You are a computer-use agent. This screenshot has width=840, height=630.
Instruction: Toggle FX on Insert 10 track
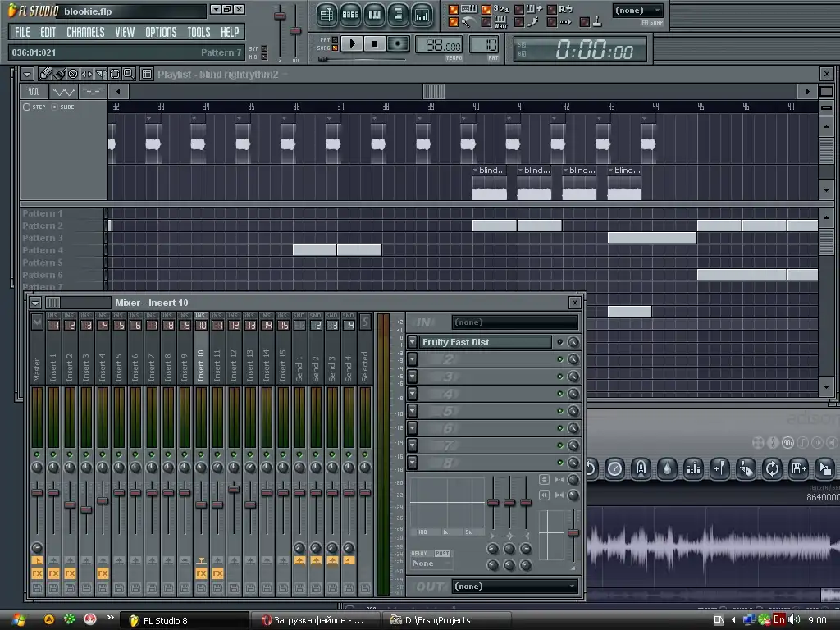pos(201,573)
